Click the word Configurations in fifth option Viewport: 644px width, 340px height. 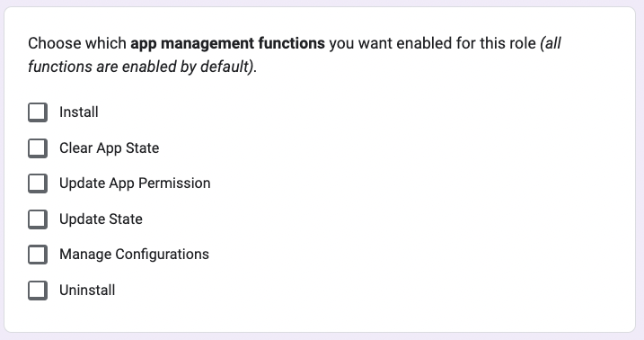[163, 255]
